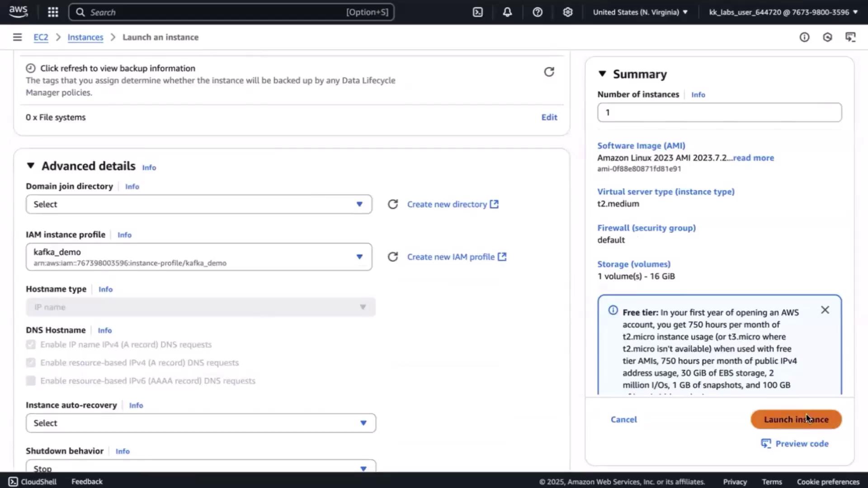
Task: Open the CloudShell icon in top bar
Action: tap(478, 12)
